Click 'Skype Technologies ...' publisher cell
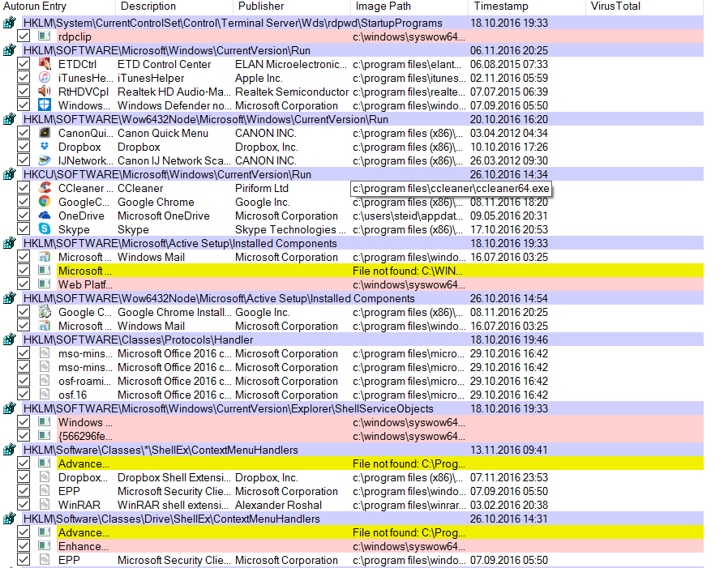Image resolution: width=728 pixels, height=568 pixels. click(x=290, y=229)
